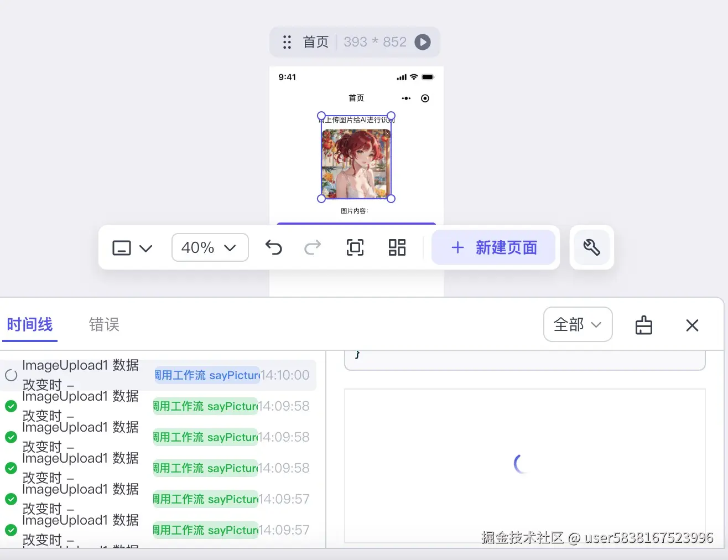This screenshot has width=728, height=560.
Task: Open the wrench development tools
Action: point(591,247)
